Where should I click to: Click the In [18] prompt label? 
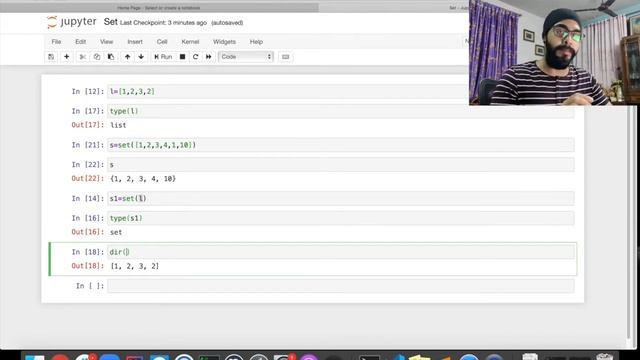[88, 252]
